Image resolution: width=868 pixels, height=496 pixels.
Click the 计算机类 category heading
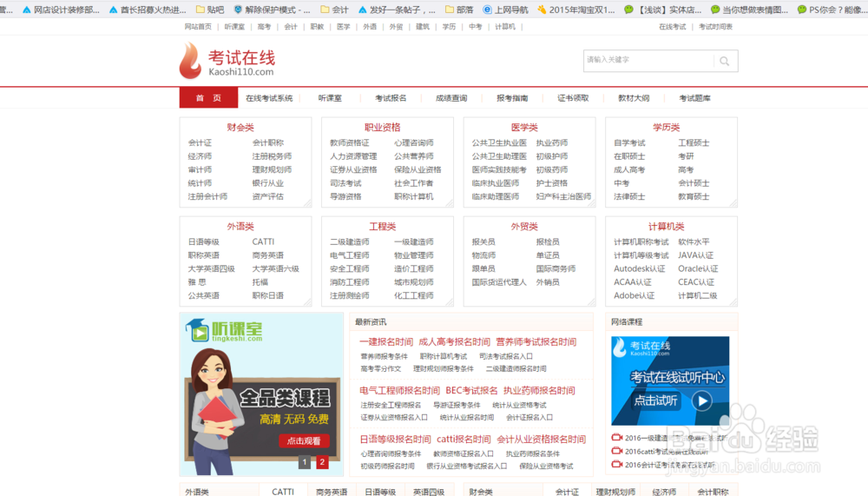666,227
